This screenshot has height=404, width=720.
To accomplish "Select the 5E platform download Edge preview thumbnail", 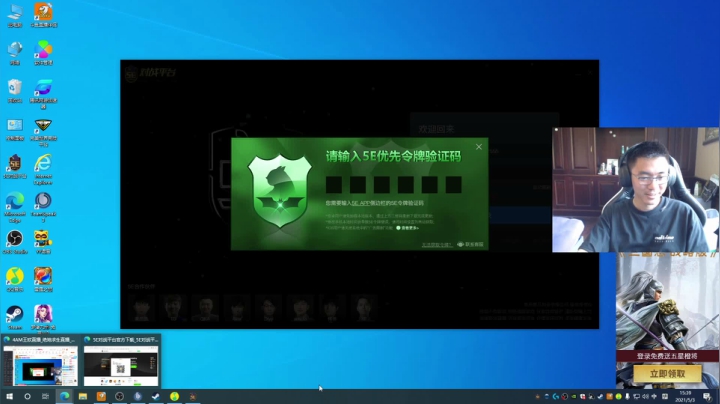I will point(121,361).
